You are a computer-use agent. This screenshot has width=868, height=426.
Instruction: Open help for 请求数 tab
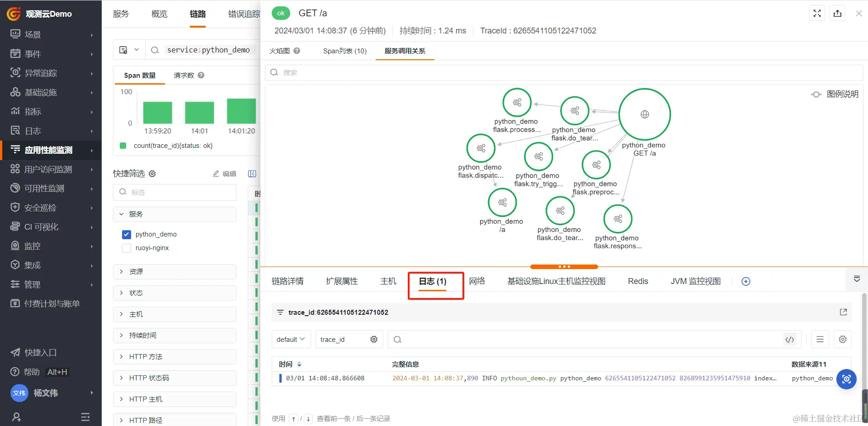coord(201,75)
